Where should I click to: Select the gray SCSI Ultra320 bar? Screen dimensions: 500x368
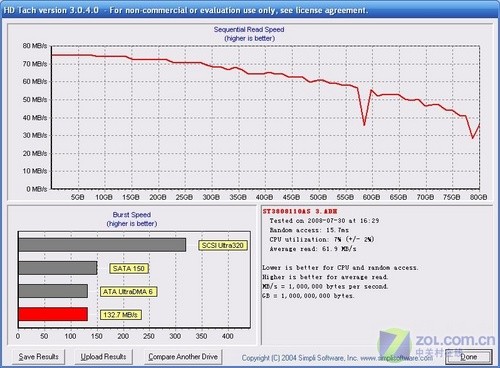[102, 245]
